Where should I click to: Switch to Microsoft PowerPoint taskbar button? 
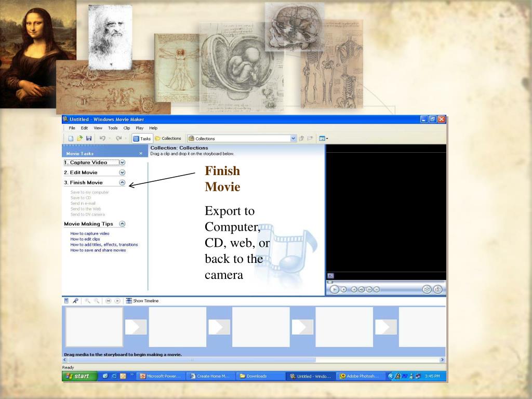tap(161, 376)
